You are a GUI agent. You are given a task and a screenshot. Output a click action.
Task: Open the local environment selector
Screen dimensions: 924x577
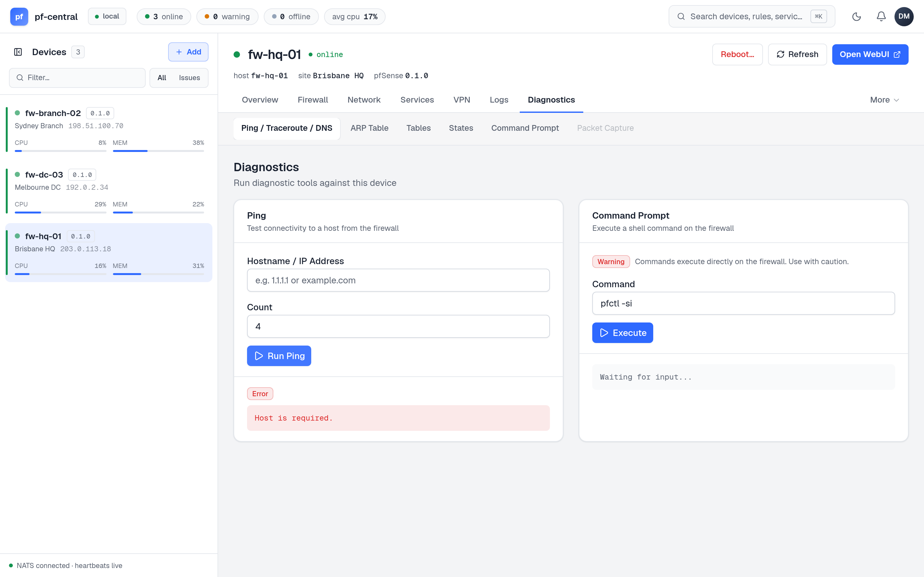pos(107,16)
